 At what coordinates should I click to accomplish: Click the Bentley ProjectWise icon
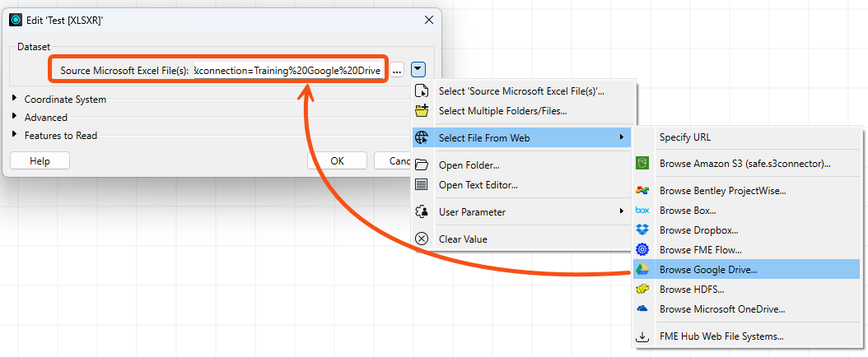point(642,191)
